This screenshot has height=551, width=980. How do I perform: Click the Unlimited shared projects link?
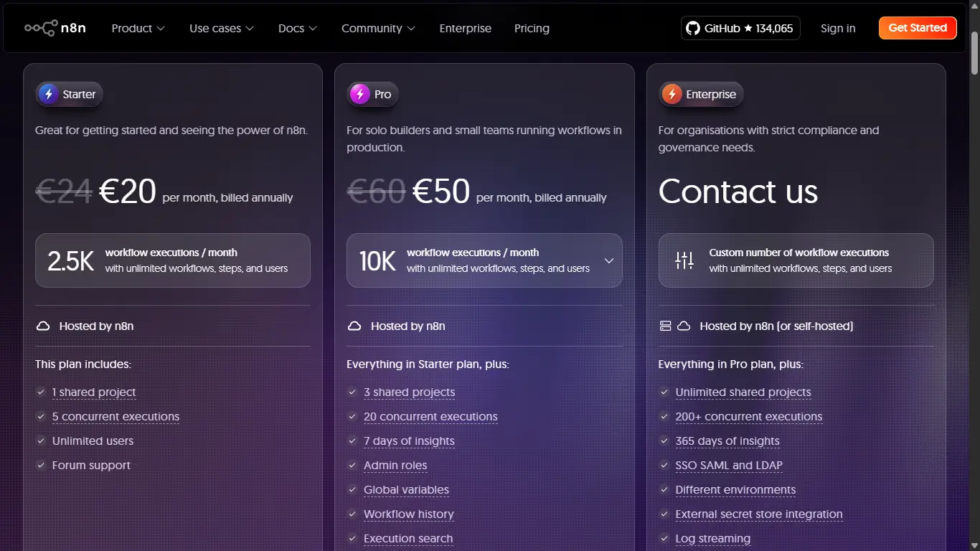tap(743, 392)
